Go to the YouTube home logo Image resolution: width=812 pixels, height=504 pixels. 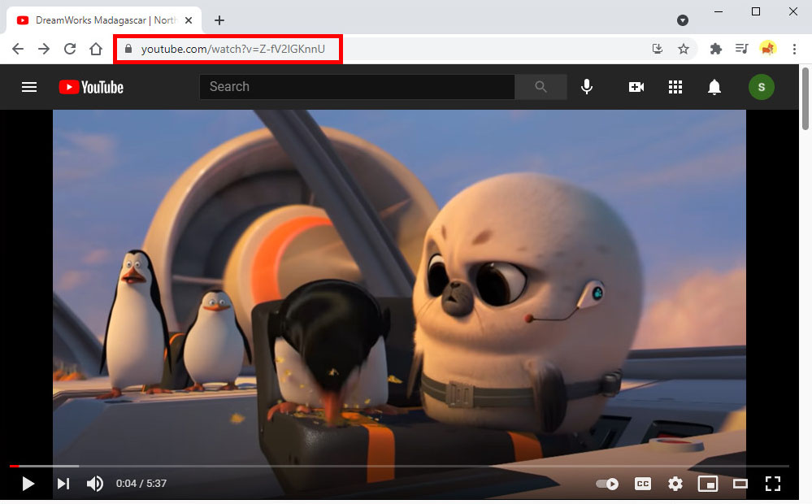91,87
